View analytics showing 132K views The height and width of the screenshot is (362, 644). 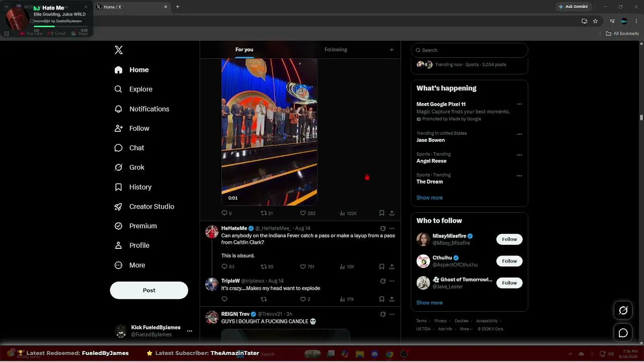348,213
